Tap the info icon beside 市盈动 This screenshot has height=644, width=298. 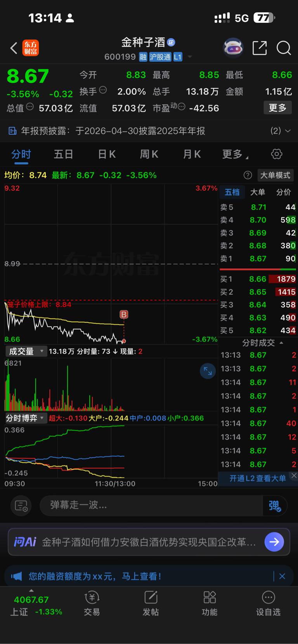(182, 107)
